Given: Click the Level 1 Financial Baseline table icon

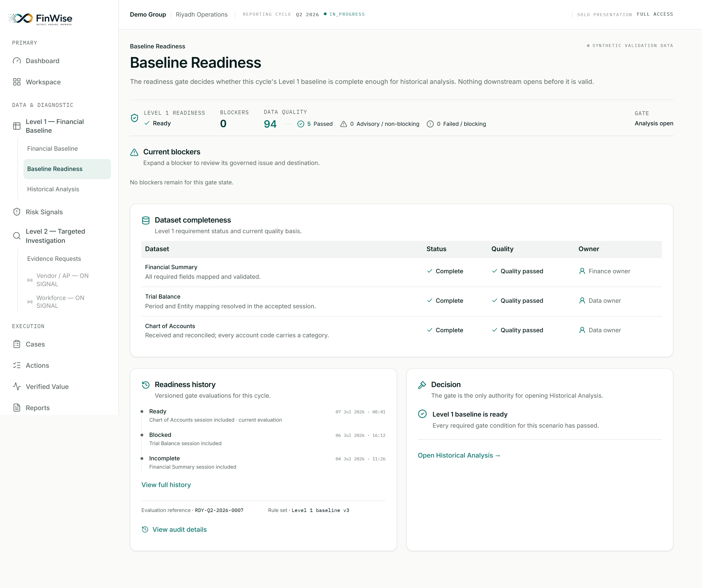Looking at the screenshot, I should coord(17,126).
